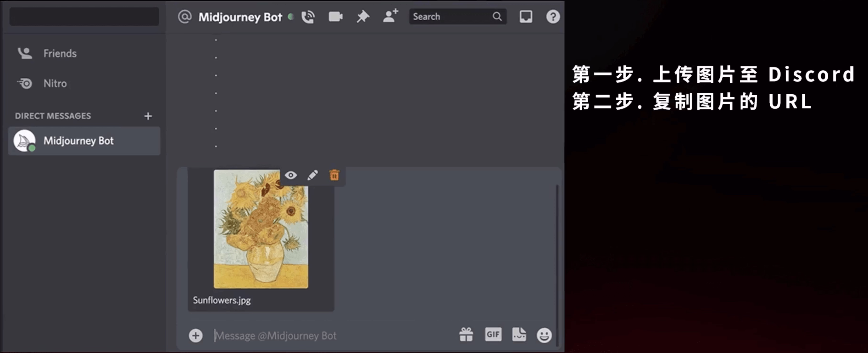Open the Help icon
The width and height of the screenshot is (868, 353).
click(x=553, y=17)
